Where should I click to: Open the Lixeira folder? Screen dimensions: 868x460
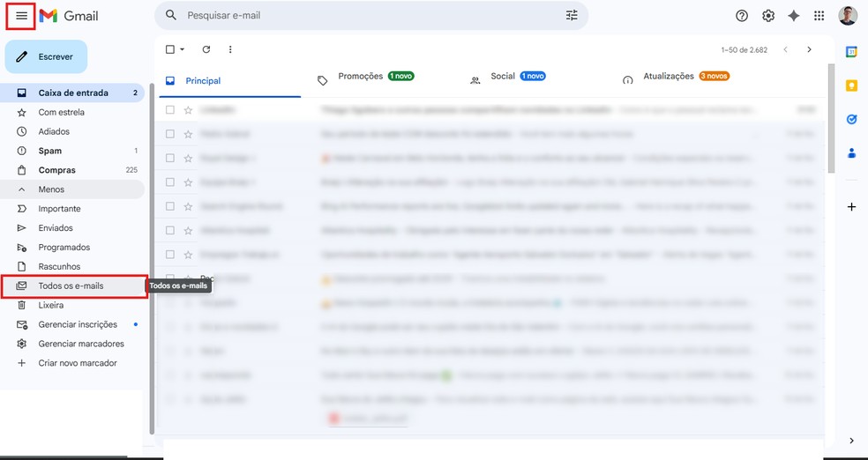pos(72,305)
